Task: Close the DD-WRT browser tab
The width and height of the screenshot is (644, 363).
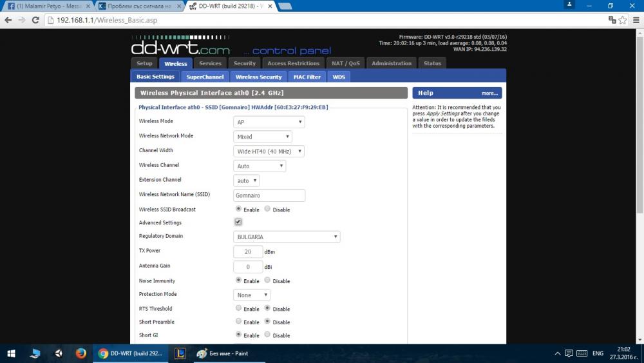Action: click(270, 6)
